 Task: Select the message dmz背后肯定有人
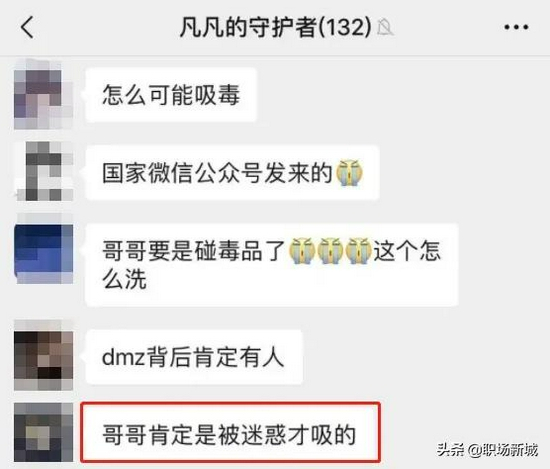point(194,357)
